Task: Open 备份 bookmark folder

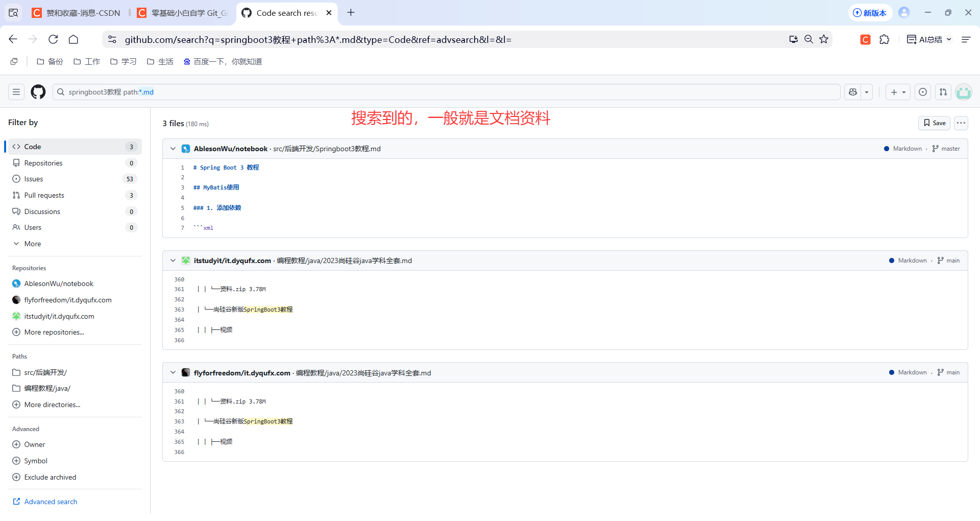Action: click(x=50, y=61)
